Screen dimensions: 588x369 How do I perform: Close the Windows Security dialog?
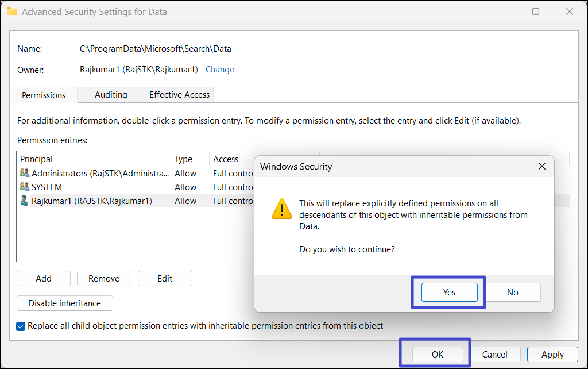(x=541, y=167)
